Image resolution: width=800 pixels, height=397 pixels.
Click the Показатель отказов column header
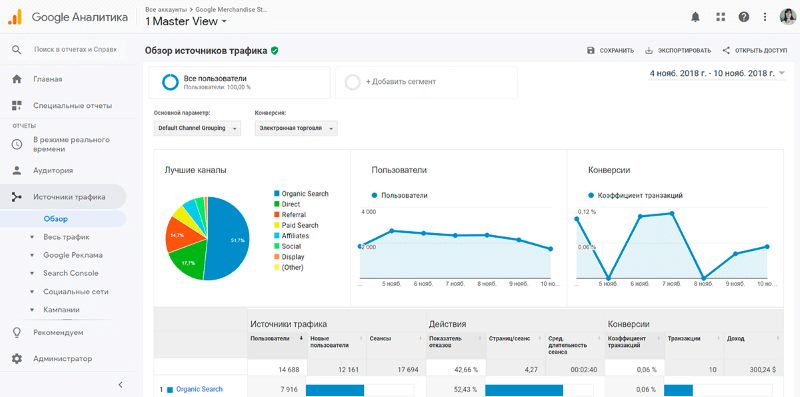tap(445, 342)
